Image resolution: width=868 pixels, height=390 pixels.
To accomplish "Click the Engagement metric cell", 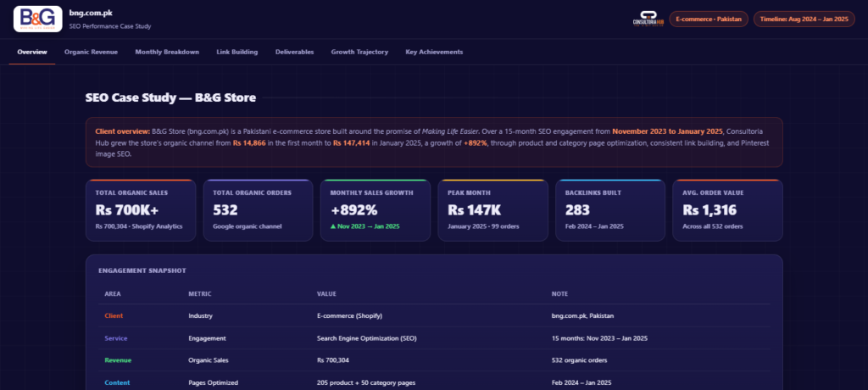I will [x=207, y=338].
